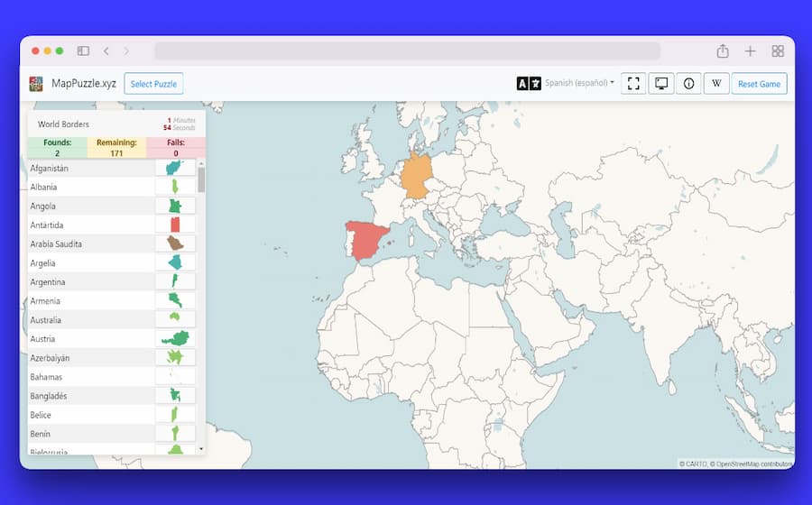Click the 'Afganistán' list row text
812x505 pixels.
[50, 168]
